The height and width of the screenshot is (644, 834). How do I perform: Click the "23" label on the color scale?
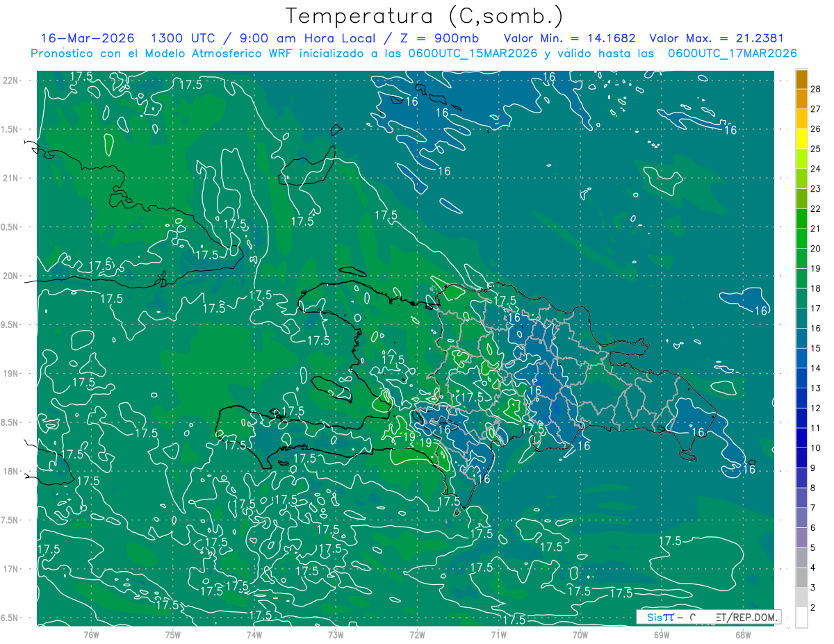click(x=816, y=189)
